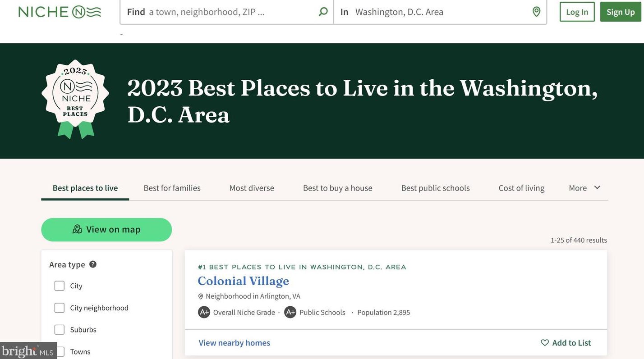The width and height of the screenshot is (644, 359).
Task: Open the Colonial Village listing link
Action: (243, 281)
